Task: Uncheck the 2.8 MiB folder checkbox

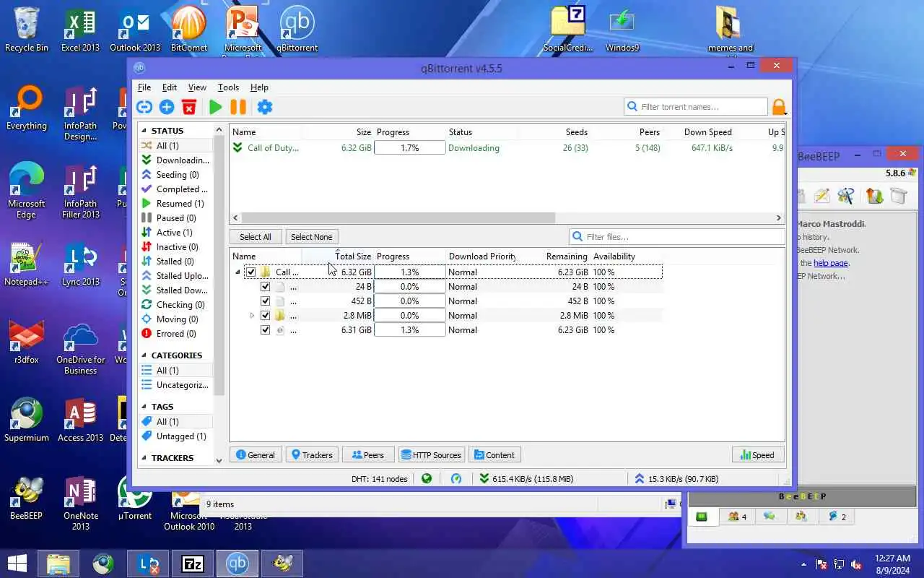Action: [265, 316]
